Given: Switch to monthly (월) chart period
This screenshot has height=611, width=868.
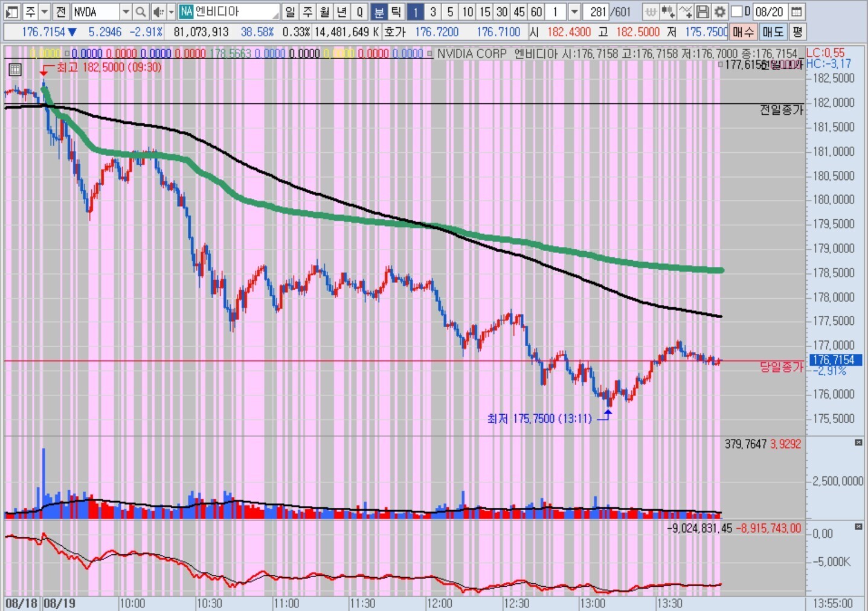Looking at the screenshot, I should [325, 11].
